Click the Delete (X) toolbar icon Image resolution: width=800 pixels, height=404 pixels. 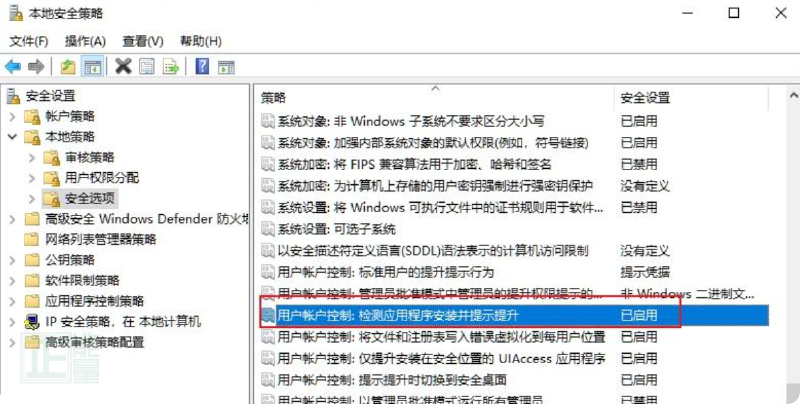(x=123, y=66)
